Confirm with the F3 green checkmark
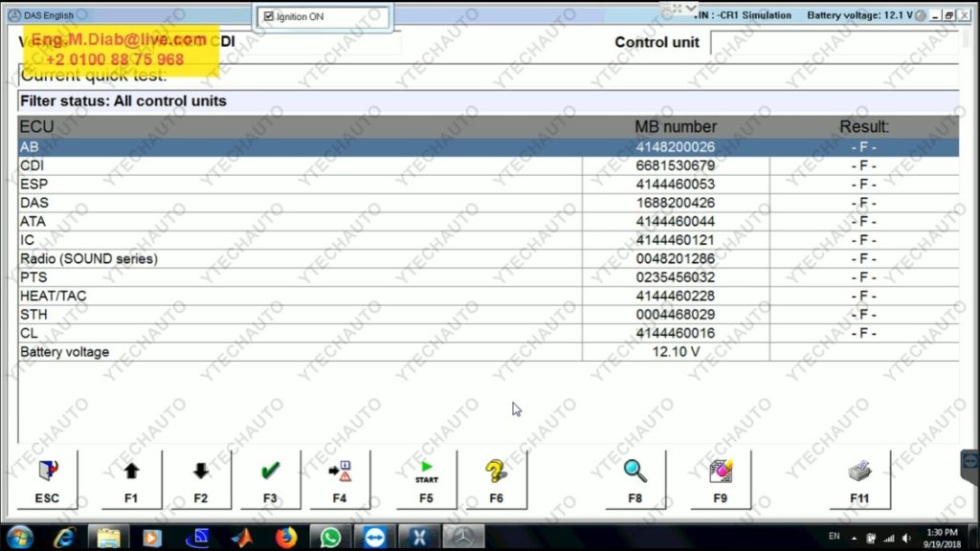 click(270, 479)
